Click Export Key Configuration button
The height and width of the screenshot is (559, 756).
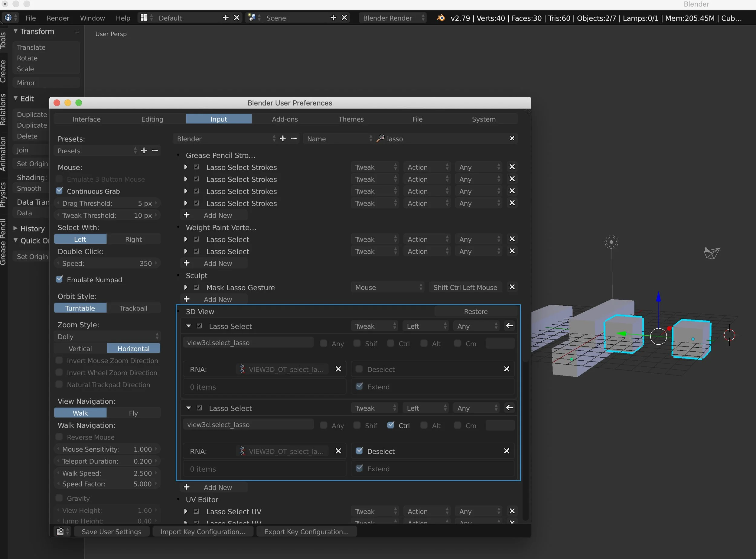click(x=306, y=531)
